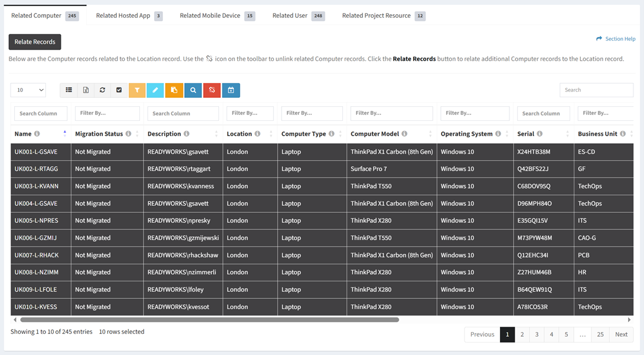This screenshot has width=644, height=355.
Task: Open the Section Help link
Action: pos(616,39)
